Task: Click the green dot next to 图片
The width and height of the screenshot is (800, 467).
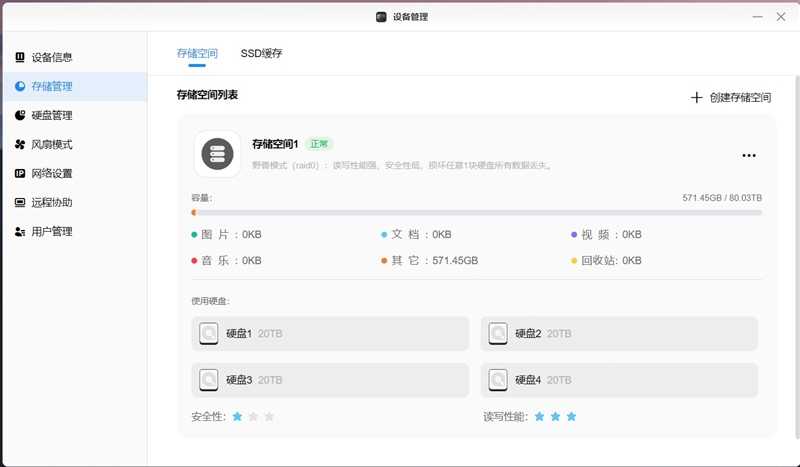Action: click(194, 235)
